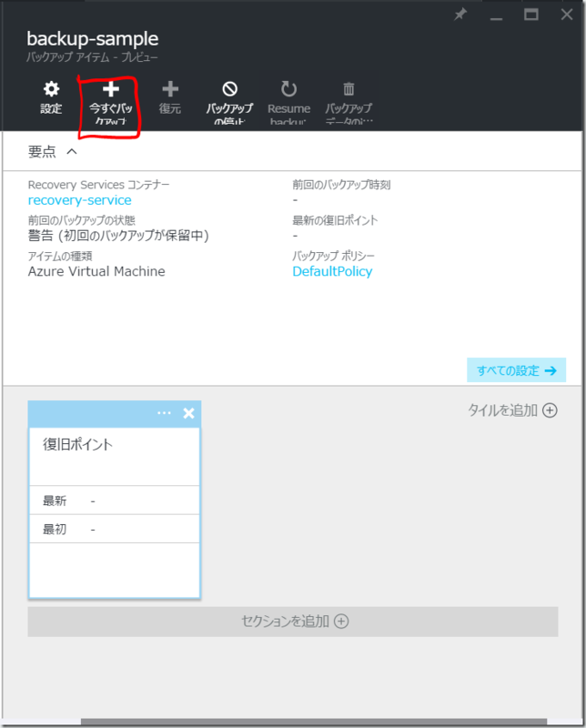
Task: Click タイルを追加 to add tile
Action: pyautogui.click(x=512, y=410)
